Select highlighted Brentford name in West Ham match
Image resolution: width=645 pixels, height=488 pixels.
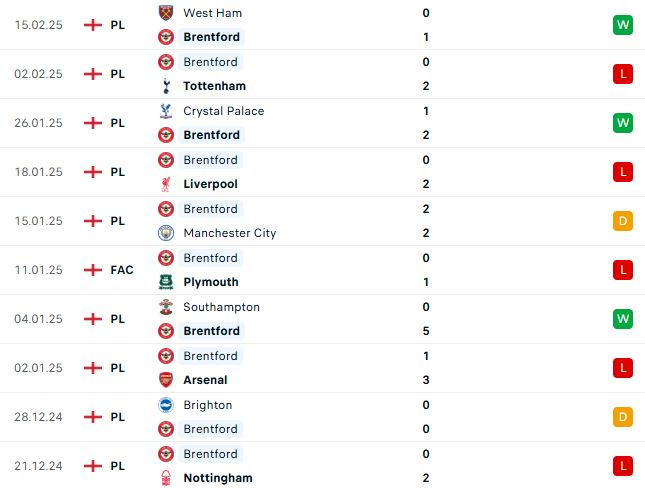(211, 37)
